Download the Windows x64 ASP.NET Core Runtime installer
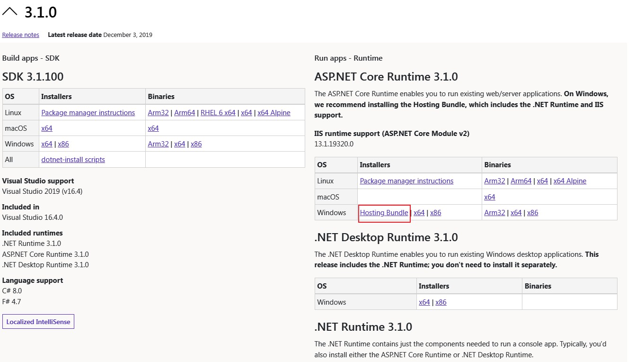 click(419, 213)
